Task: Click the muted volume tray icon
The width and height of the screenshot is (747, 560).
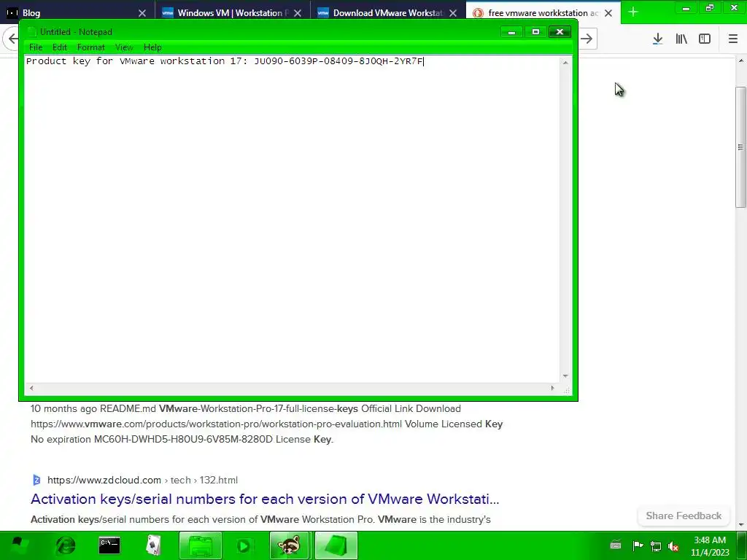Action: [x=673, y=546]
